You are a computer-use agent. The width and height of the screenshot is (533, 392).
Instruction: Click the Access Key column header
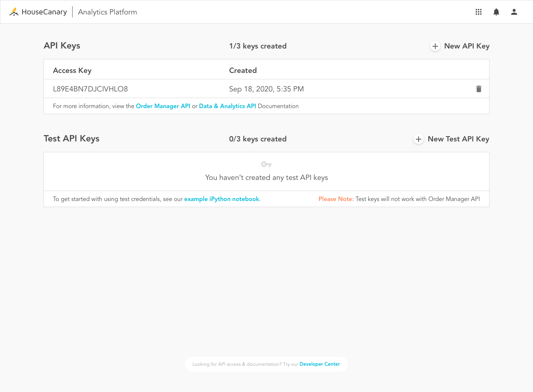click(72, 70)
